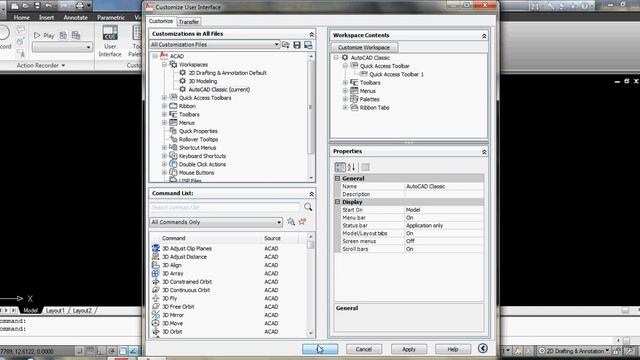
Task: Click the OK button under the cursor
Action: (x=320, y=349)
